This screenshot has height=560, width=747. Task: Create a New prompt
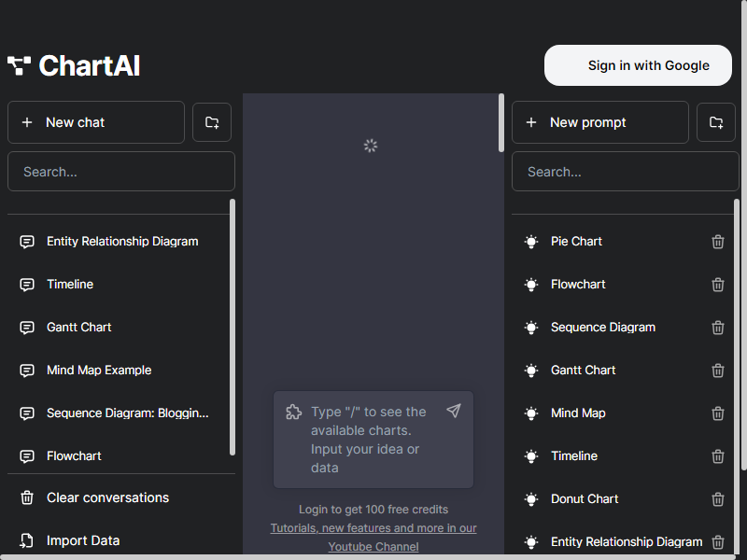tap(599, 122)
